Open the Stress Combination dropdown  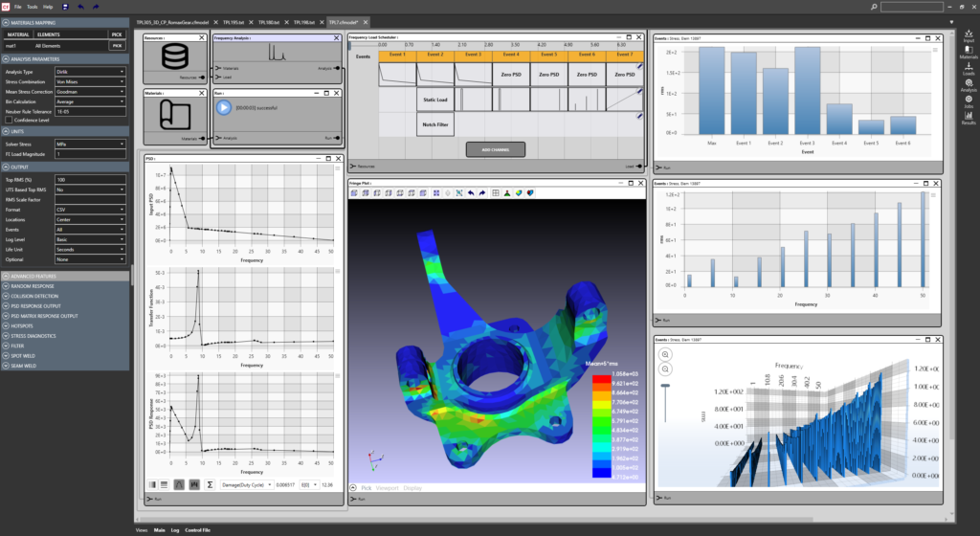click(x=91, y=82)
